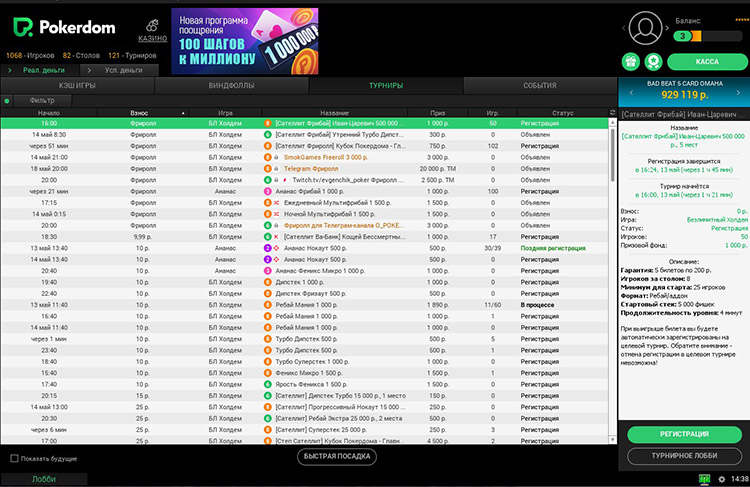Click K icon on Кощей Бессмертный row
750x487 pixels.
pos(276,237)
